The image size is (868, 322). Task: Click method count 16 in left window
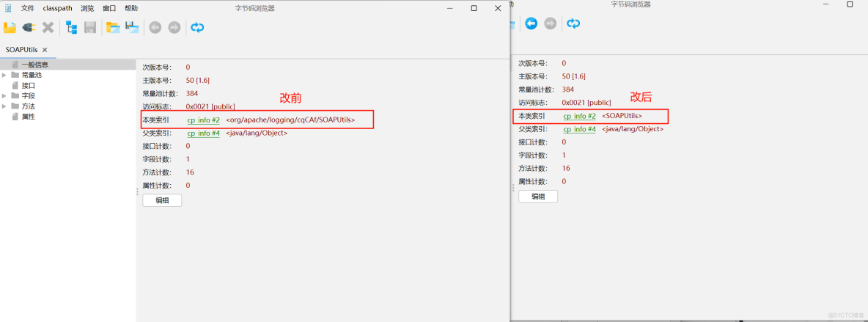pyautogui.click(x=190, y=172)
